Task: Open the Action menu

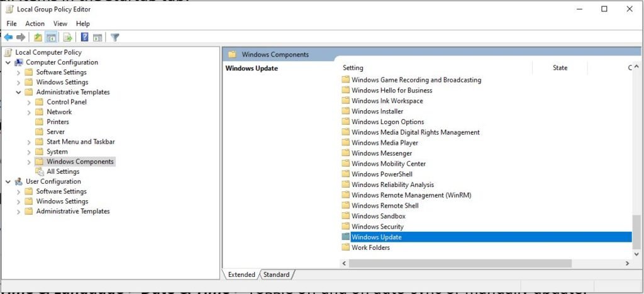Action: click(x=35, y=24)
